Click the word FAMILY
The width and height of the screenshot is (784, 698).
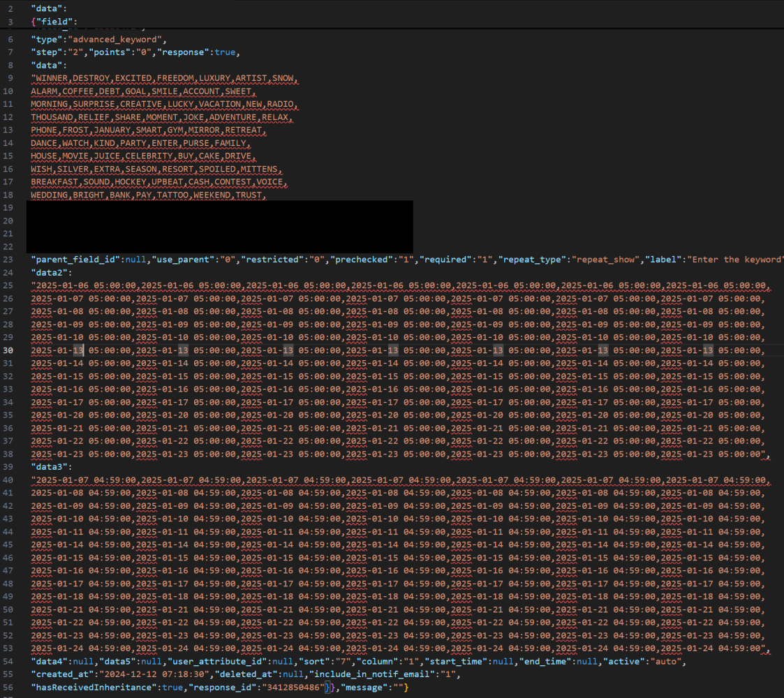coord(230,143)
